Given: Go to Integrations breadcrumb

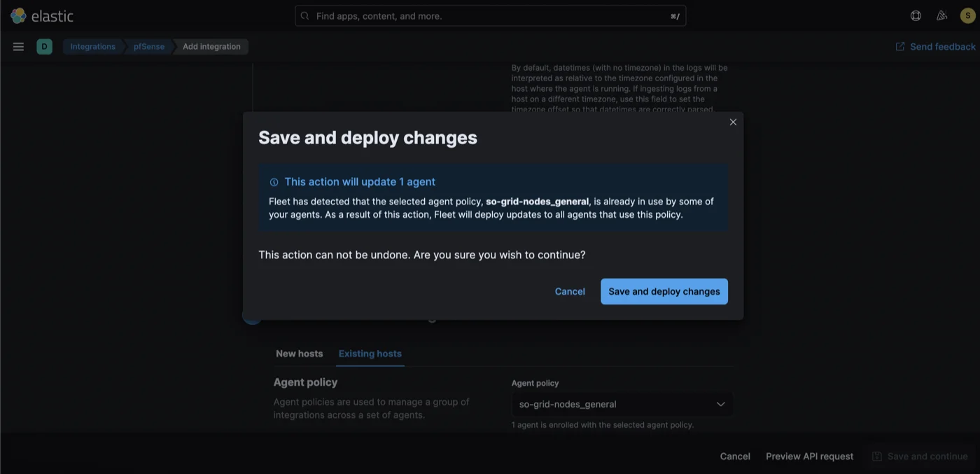Looking at the screenshot, I should (x=92, y=46).
